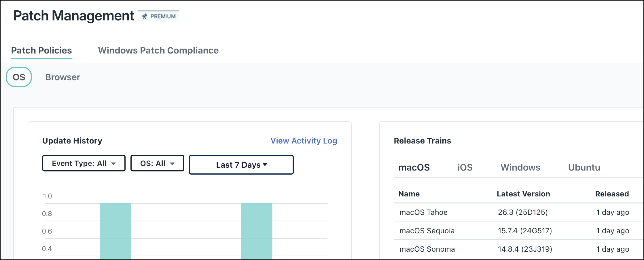Click the View Activity Log link
Screen dimensions: 644x260
click(304, 141)
